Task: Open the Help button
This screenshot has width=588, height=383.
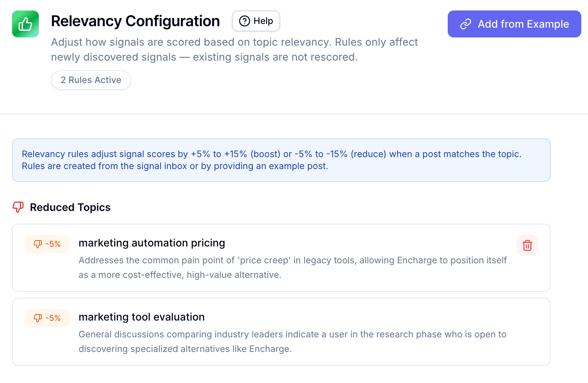Action: click(256, 21)
